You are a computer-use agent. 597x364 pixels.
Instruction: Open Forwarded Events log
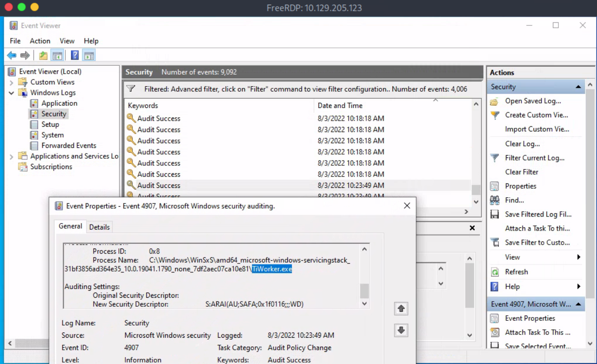69,146
